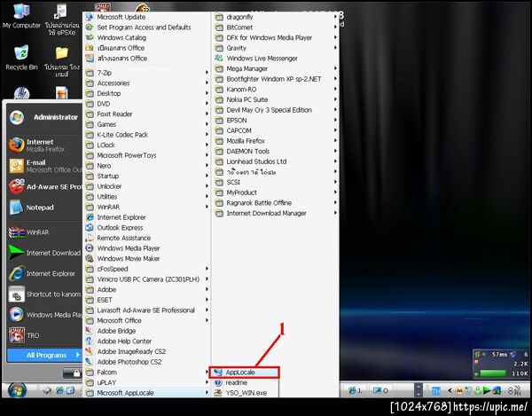Launch Internet Explorer from All Programs
The height and width of the screenshot is (416, 532).
click(147, 217)
